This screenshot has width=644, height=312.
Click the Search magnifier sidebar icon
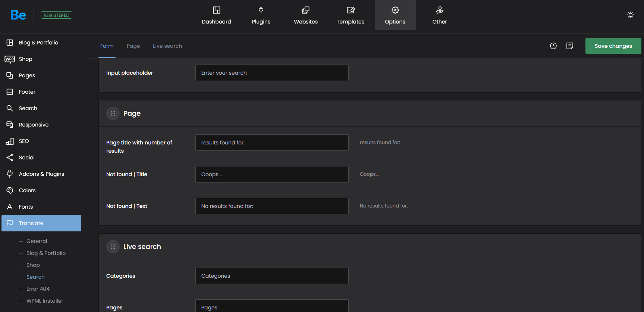click(x=10, y=108)
